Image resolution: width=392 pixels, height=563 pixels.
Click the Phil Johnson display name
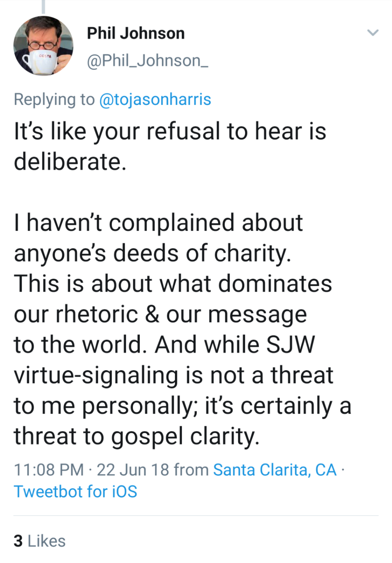pos(136,33)
